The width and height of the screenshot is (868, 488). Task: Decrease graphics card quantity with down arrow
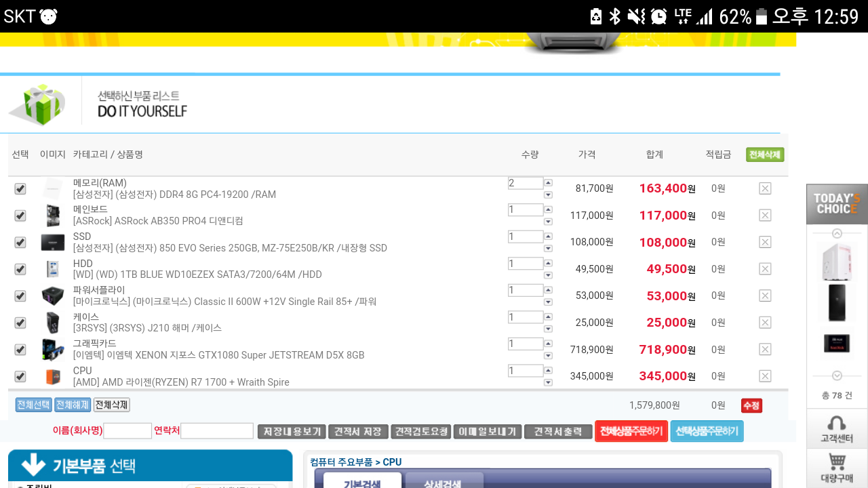coord(548,355)
